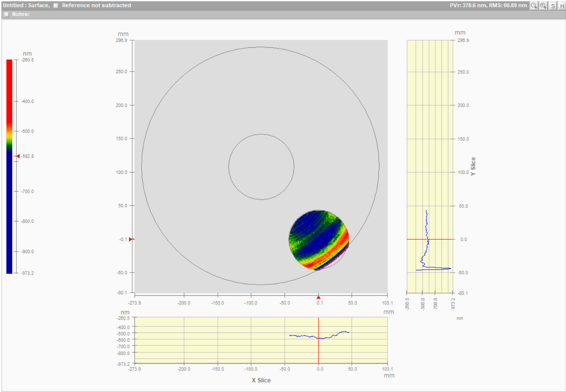Click inside the small inner circle outline
This screenshot has height=392, width=566.
pos(261,167)
